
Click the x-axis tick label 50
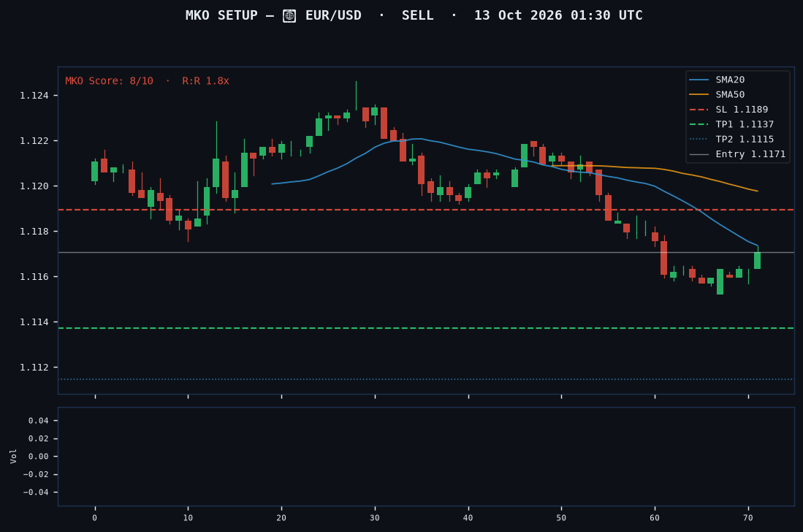[x=561, y=518]
